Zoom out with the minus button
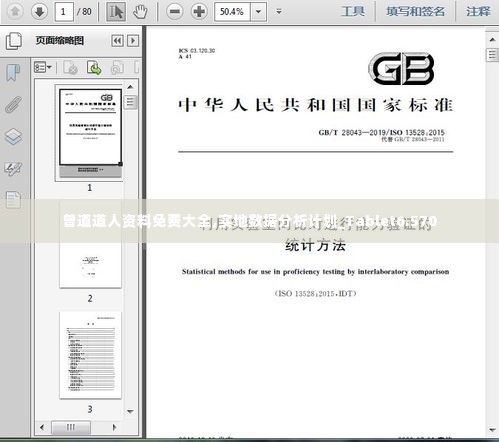This screenshot has height=442, width=499. coord(175,12)
